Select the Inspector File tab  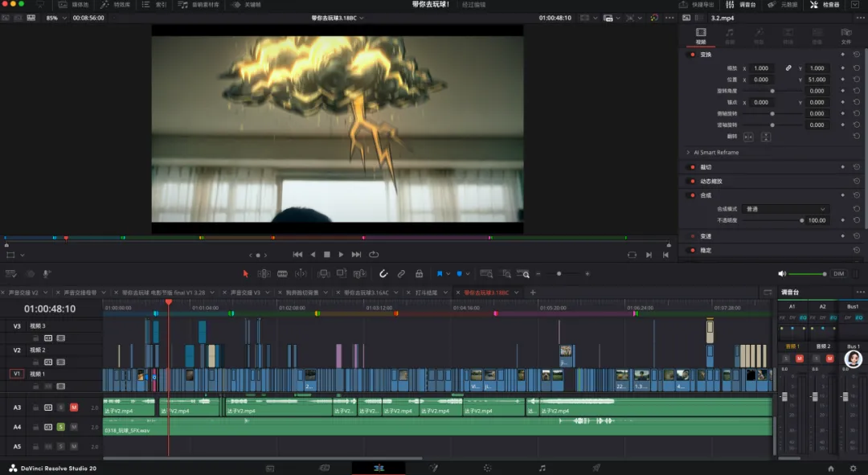tap(846, 36)
